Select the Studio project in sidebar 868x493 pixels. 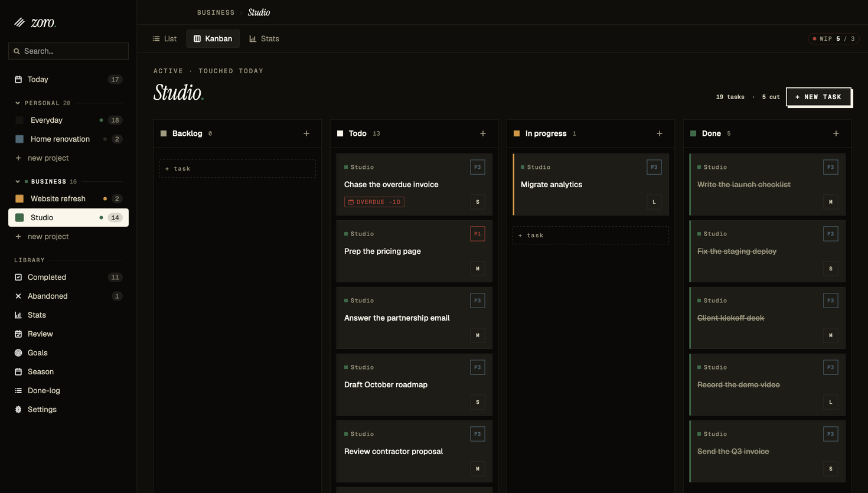click(68, 217)
